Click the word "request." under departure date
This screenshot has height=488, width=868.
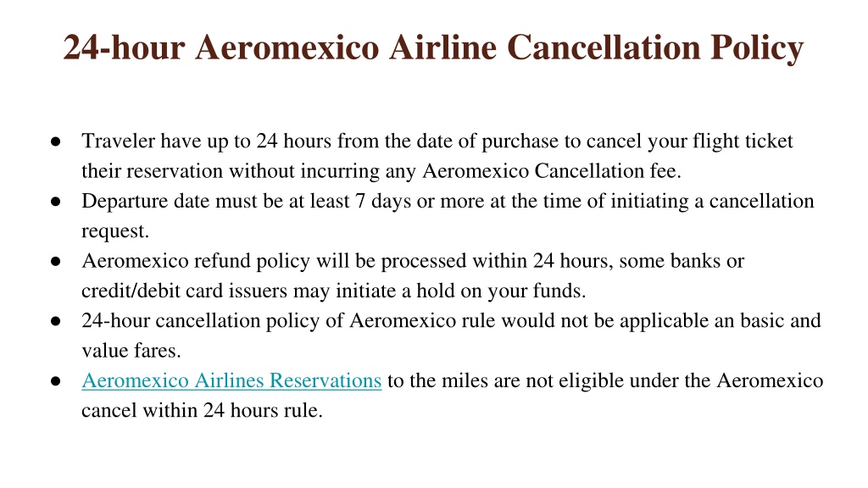(115, 231)
